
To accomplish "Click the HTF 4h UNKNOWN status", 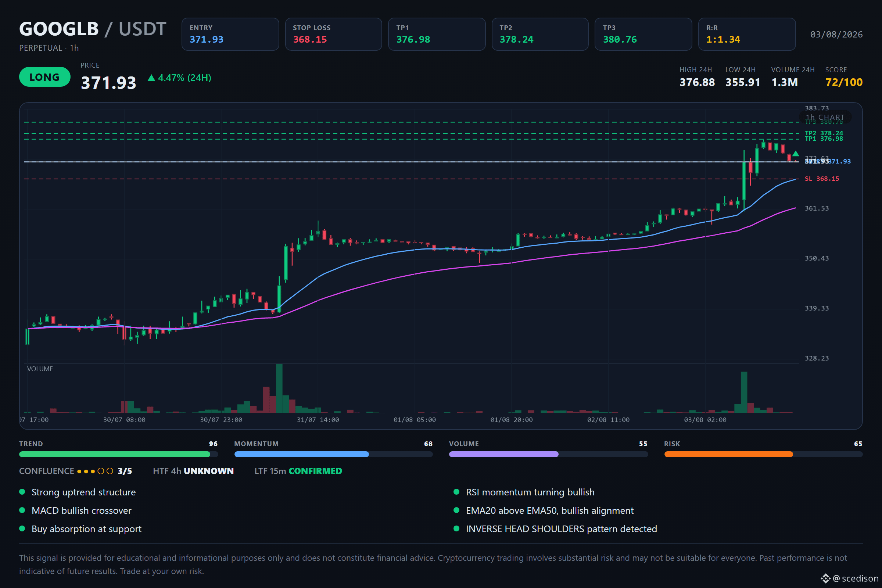I will pyautogui.click(x=193, y=471).
